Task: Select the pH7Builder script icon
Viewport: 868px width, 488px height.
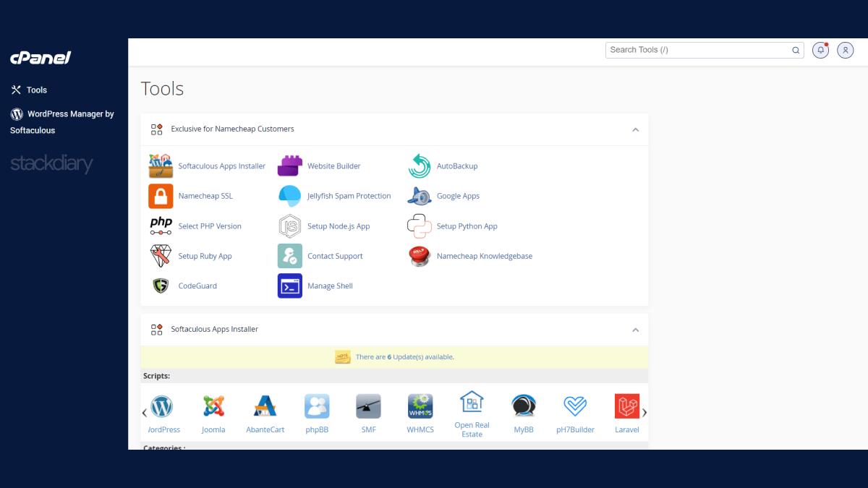Action: pos(575,406)
